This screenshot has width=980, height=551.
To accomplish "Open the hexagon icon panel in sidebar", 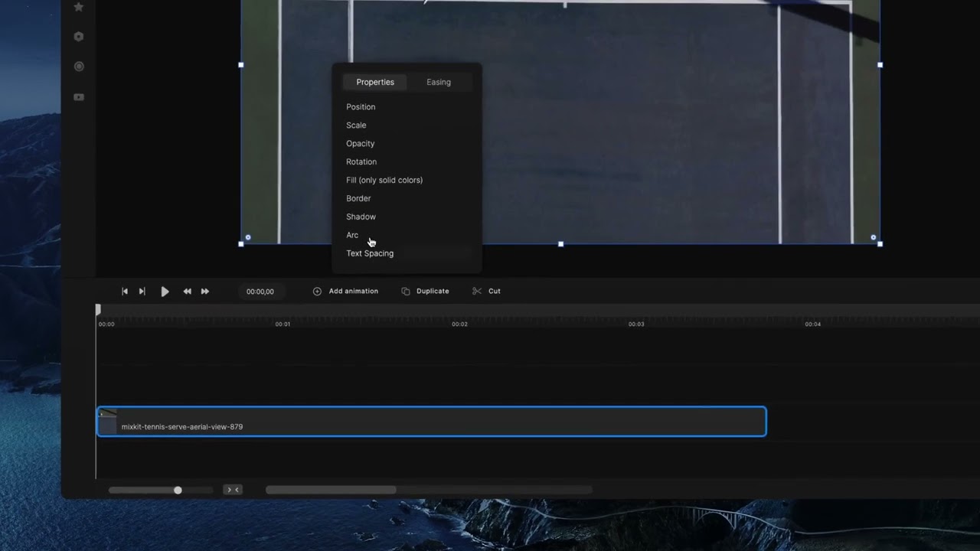I will point(78,37).
